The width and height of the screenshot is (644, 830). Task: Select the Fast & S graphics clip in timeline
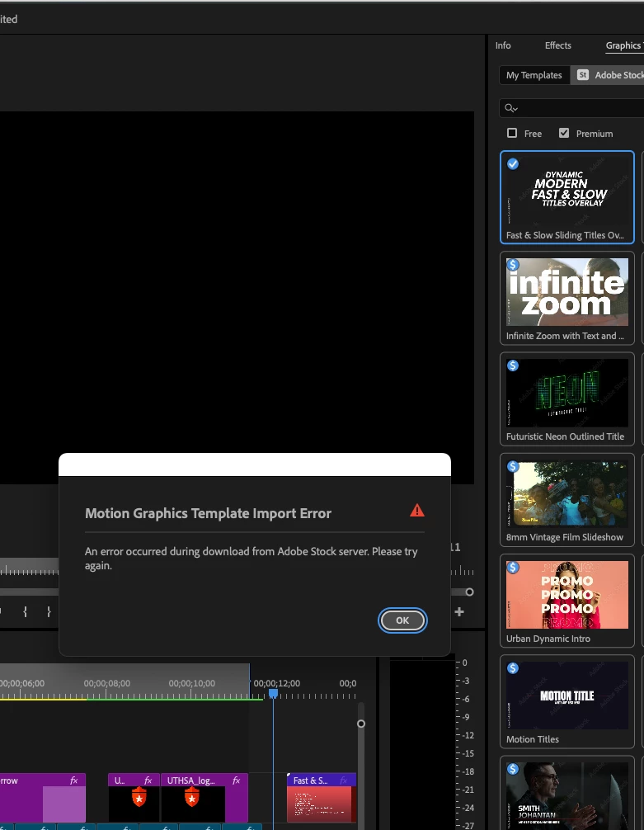(x=322, y=797)
